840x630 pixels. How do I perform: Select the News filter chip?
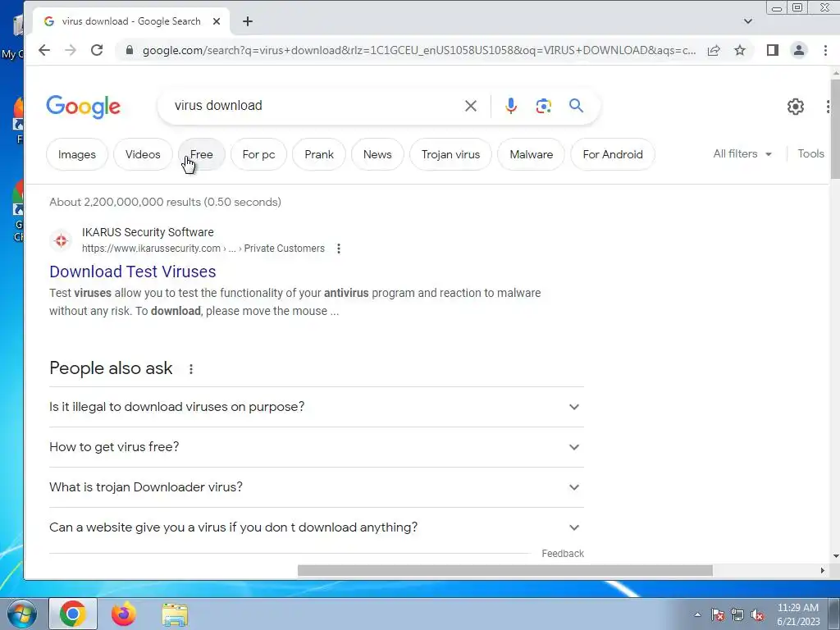point(377,154)
